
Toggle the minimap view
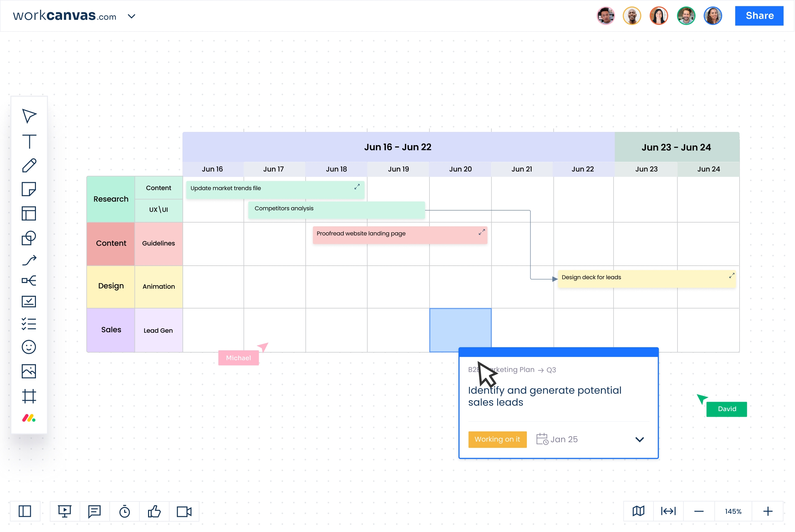tap(638, 511)
